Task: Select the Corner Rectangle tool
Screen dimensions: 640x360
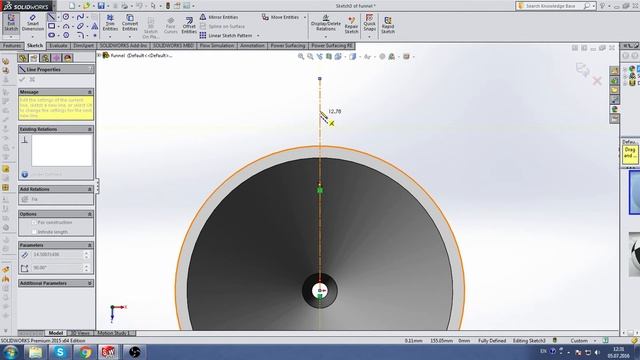Action: (x=51, y=26)
